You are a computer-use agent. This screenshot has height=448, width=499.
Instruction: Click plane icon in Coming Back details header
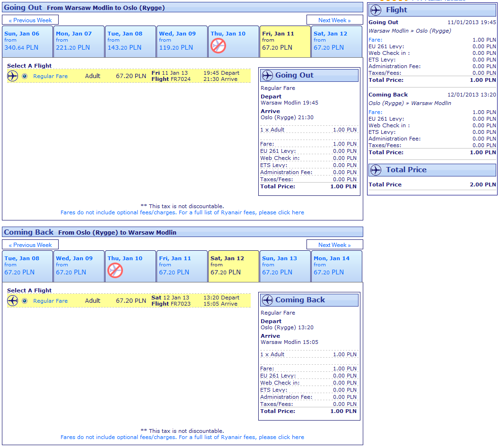pos(267,300)
